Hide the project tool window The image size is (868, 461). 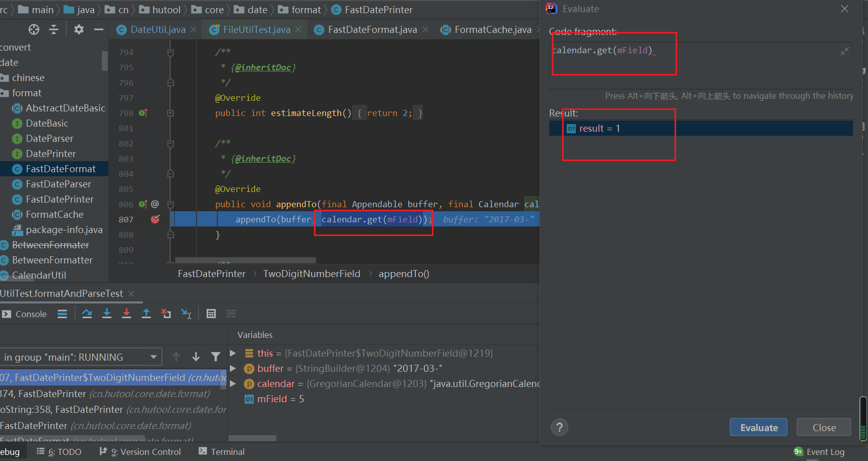pyautogui.click(x=99, y=29)
